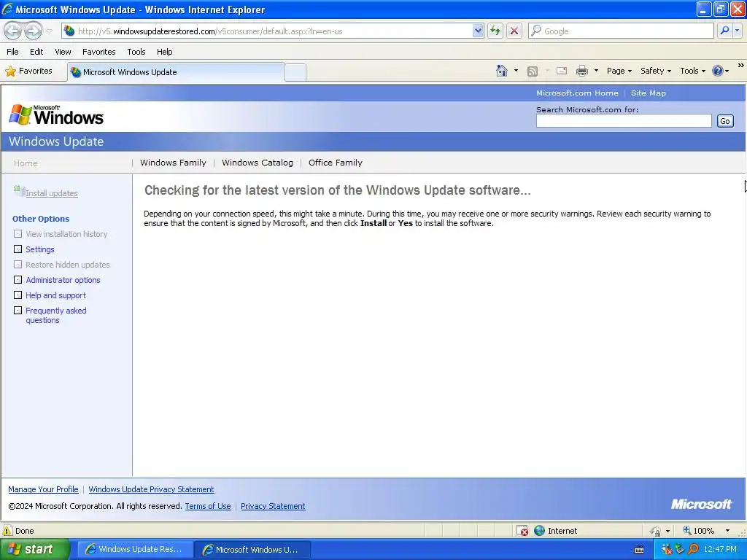The image size is (747, 560).
Task: Select the Microsoft Windows Update tab
Action: tap(177, 72)
